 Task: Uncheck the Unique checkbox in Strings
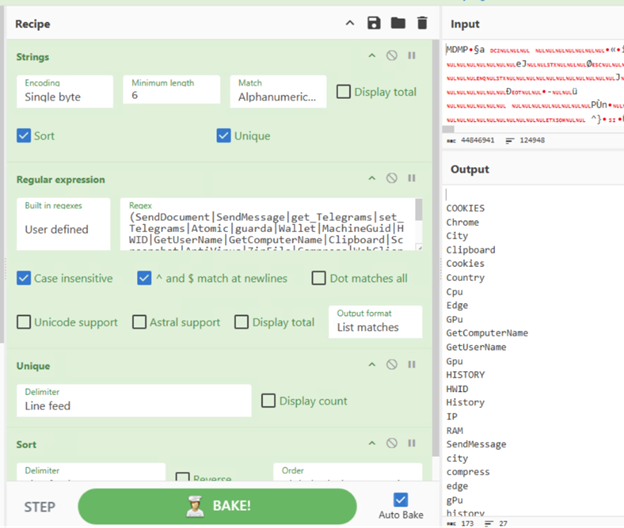(x=224, y=136)
